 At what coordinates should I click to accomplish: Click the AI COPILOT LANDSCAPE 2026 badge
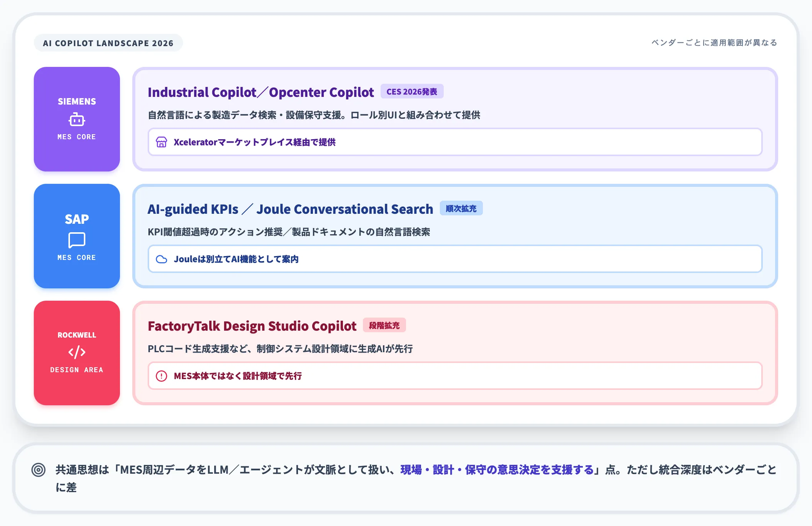tap(109, 43)
